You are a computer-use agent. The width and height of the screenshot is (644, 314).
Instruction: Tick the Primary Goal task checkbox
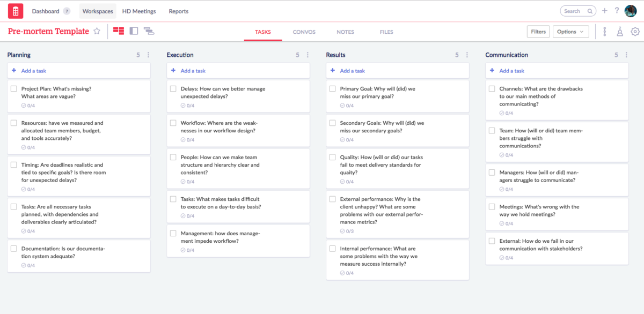click(x=333, y=89)
